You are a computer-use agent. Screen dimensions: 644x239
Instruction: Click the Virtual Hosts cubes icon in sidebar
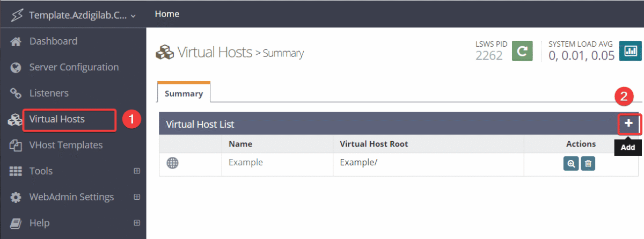[14, 120]
